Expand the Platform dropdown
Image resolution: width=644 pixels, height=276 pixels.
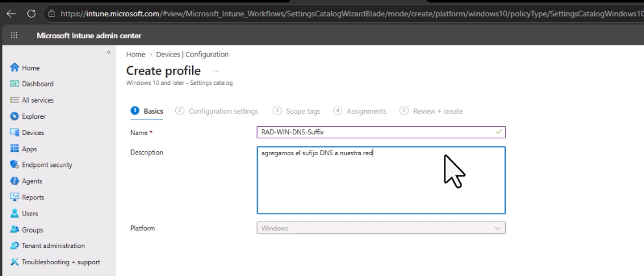[381, 228]
